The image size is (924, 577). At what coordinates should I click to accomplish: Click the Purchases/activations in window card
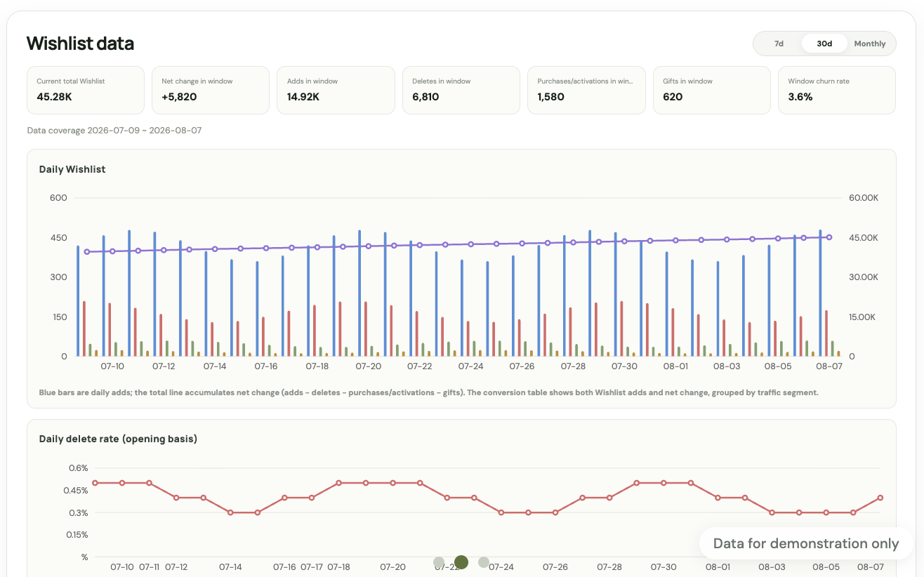pos(586,90)
